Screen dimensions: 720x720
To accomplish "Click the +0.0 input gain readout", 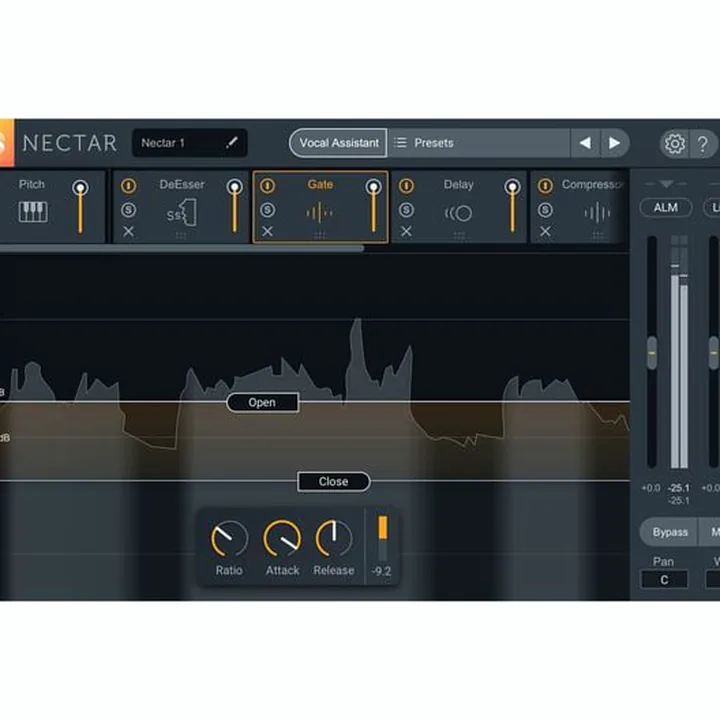I will [651, 488].
